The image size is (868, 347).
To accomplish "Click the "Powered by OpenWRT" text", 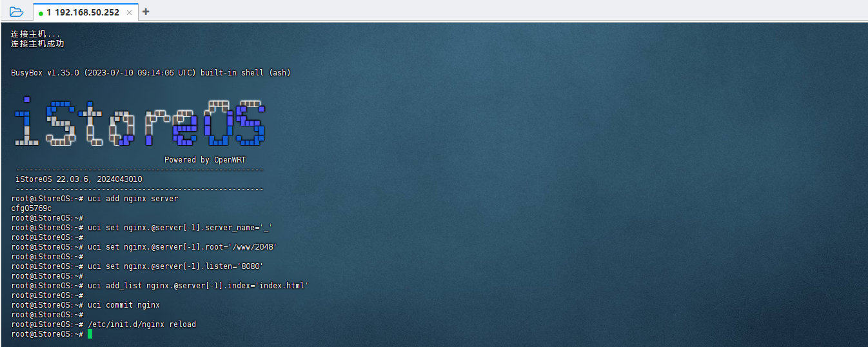I will 205,160.
